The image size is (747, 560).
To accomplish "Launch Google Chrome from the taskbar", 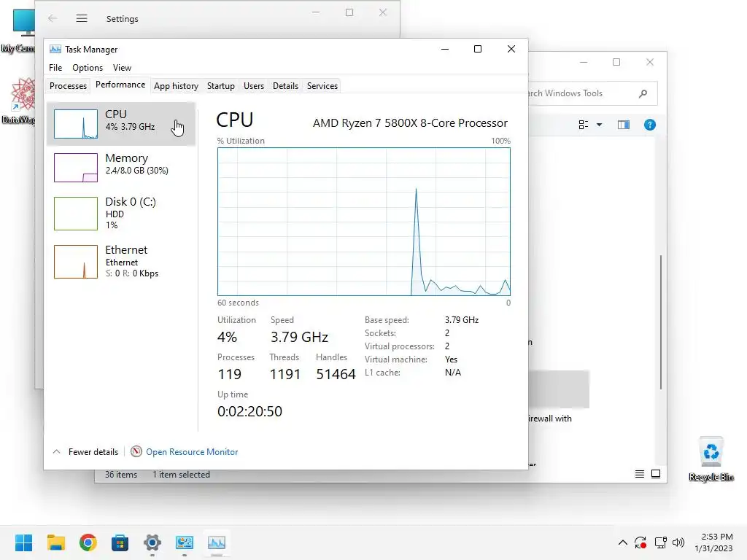I will 88,542.
